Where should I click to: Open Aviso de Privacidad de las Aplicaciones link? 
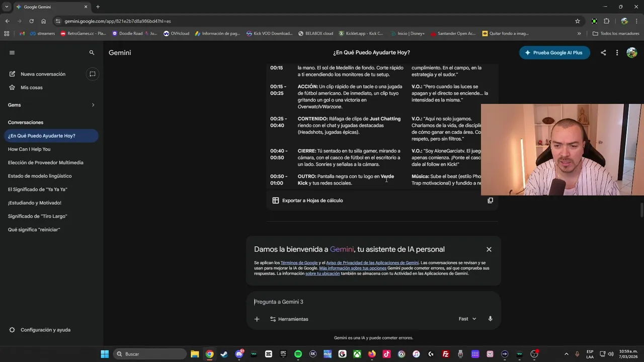[x=372, y=263]
